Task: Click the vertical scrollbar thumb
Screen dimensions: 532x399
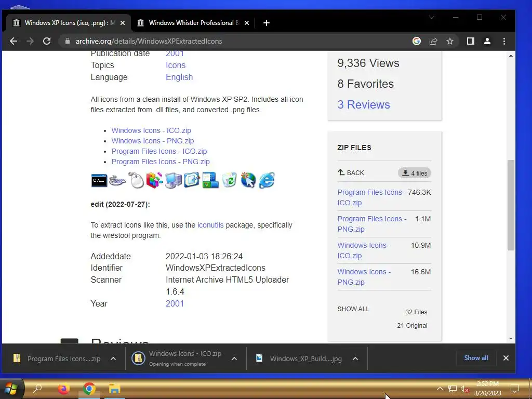Action: [x=511, y=205]
